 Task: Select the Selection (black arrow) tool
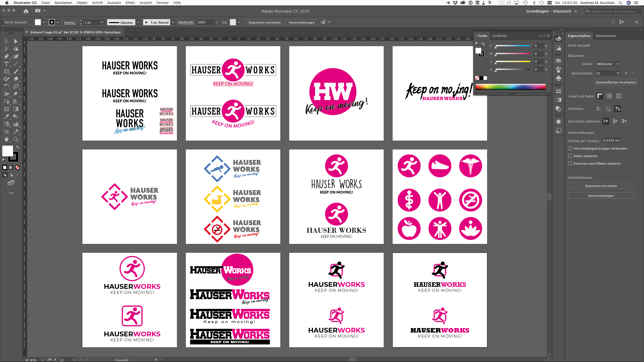point(7,41)
